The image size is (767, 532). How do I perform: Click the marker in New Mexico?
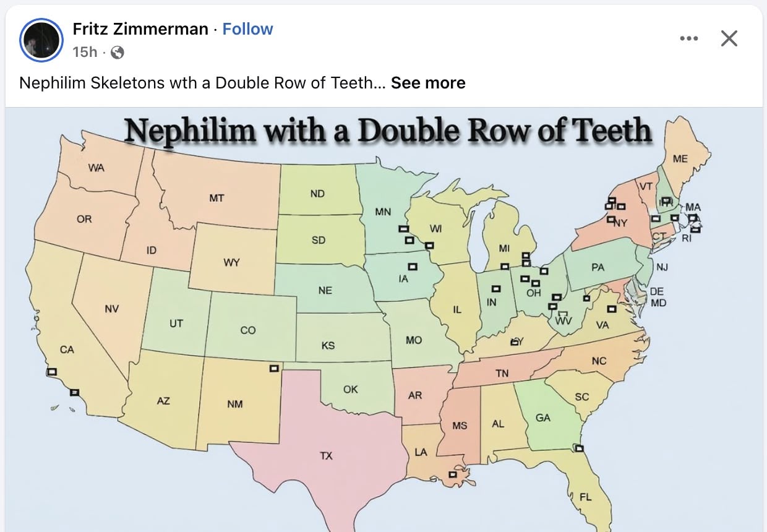point(274,368)
